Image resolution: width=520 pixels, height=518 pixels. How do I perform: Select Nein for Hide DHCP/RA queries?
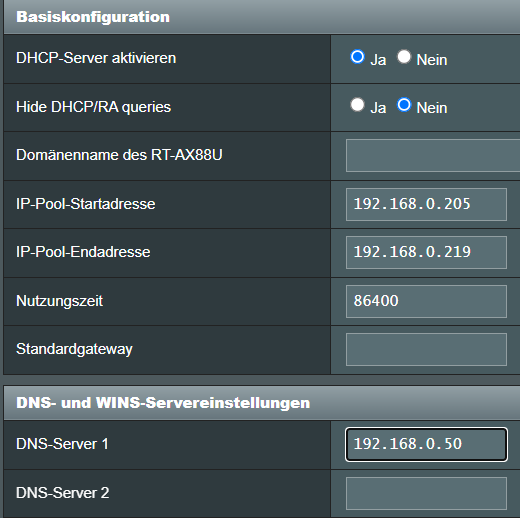pos(404,105)
